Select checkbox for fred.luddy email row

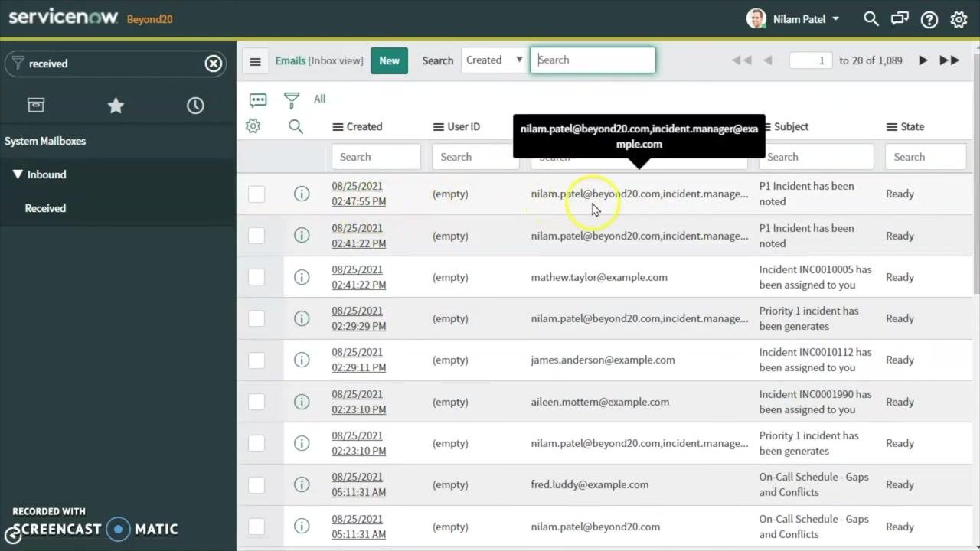pyautogui.click(x=256, y=484)
